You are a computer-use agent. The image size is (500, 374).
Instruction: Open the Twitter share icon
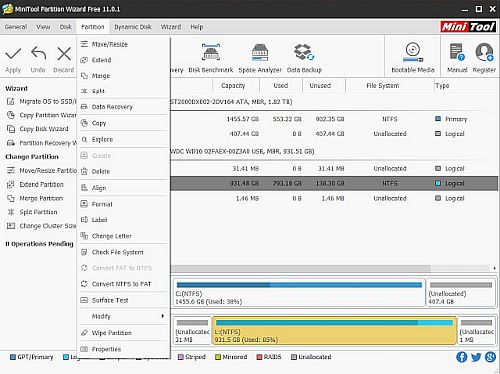click(x=476, y=357)
